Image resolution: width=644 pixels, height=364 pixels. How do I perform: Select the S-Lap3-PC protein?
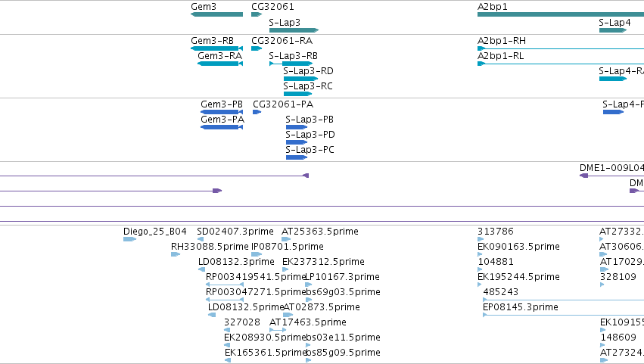pyautogui.click(x=297, y=157)
